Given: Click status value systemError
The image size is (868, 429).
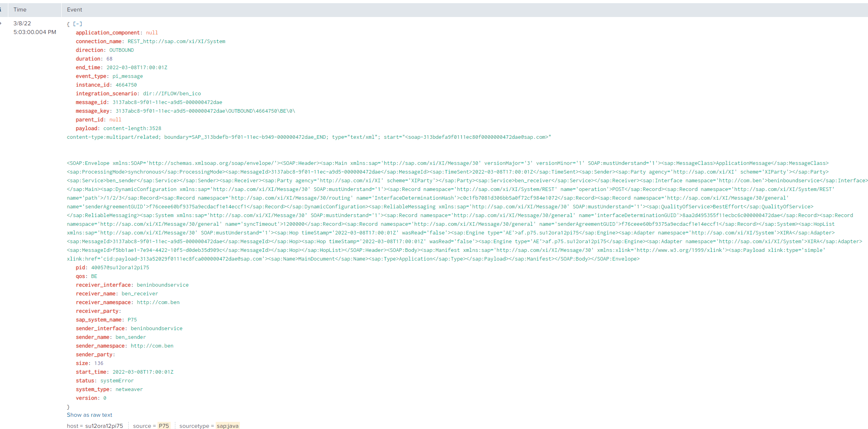Looking at the screenshot, I should coord(117,381).
